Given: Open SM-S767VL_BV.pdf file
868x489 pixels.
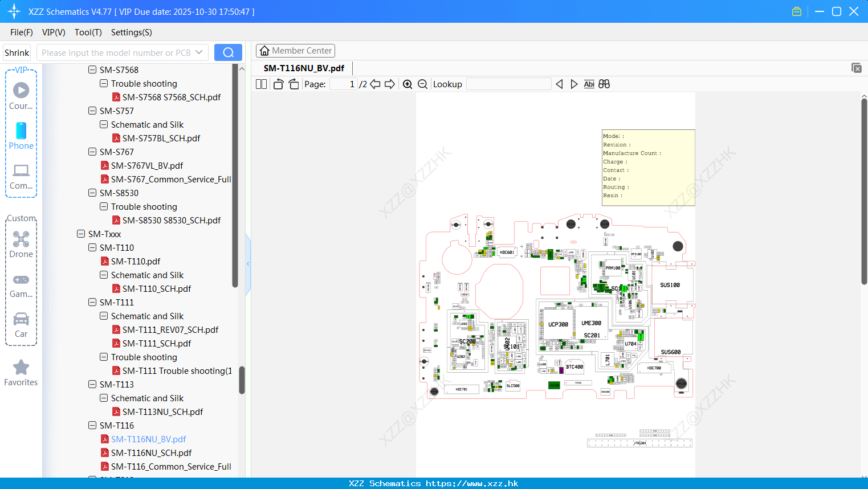Looking at the screenshot, I should (147, 165).
